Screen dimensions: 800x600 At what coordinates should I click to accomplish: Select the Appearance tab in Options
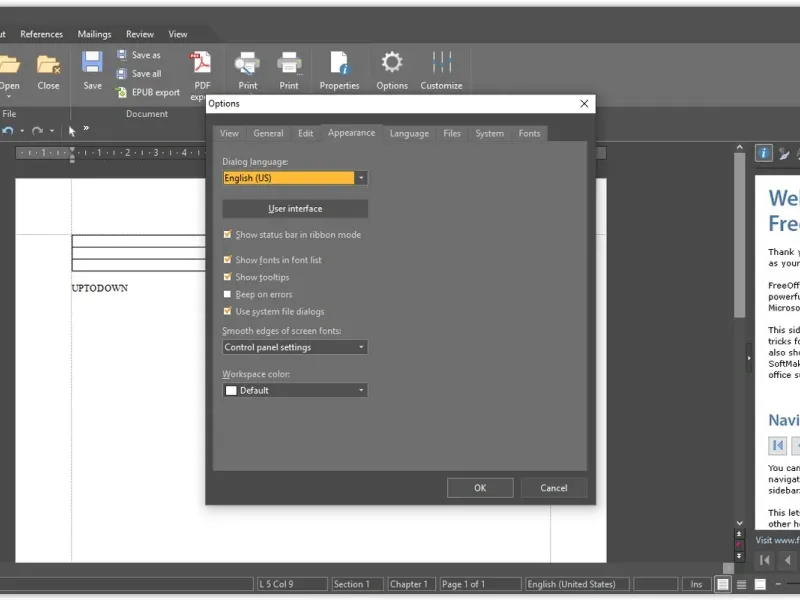352,133
